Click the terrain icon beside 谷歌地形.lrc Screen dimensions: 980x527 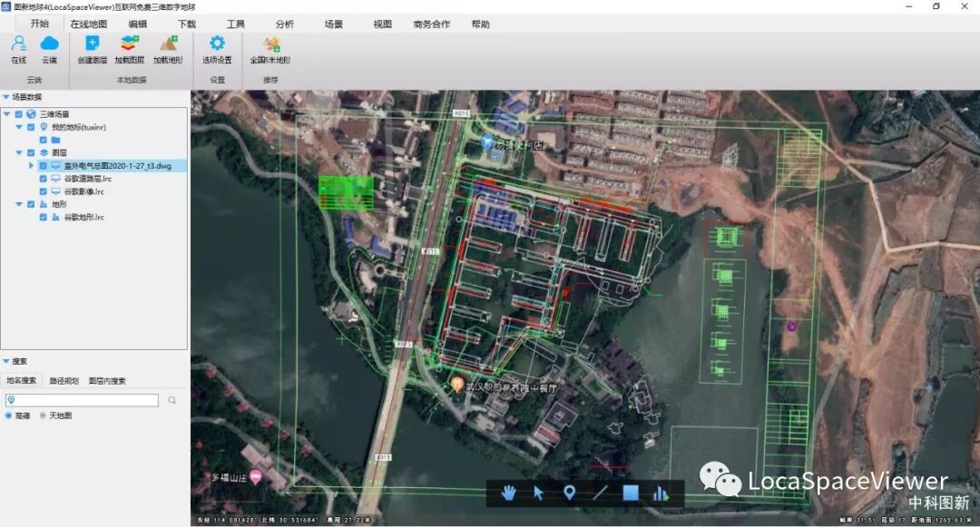(55, 218)
